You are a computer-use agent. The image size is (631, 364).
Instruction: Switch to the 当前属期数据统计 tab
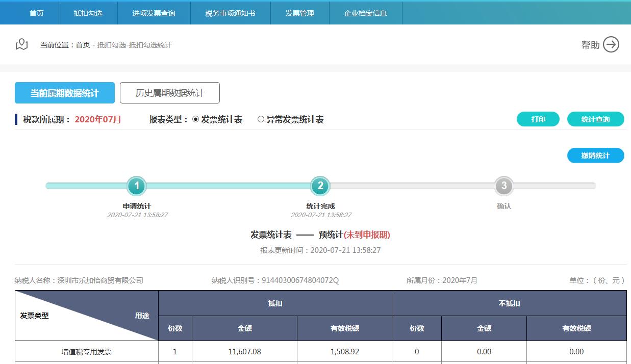click(x=64, y=92)
